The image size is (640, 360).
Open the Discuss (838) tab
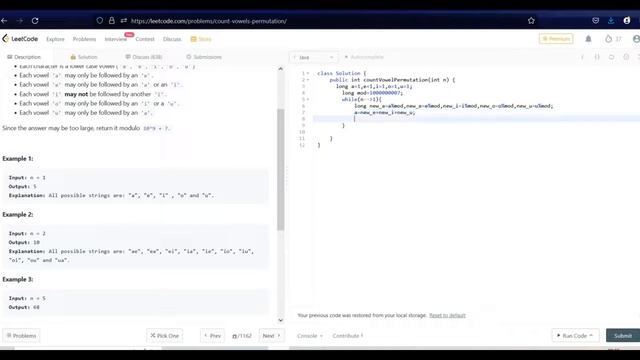pos(144,57)
